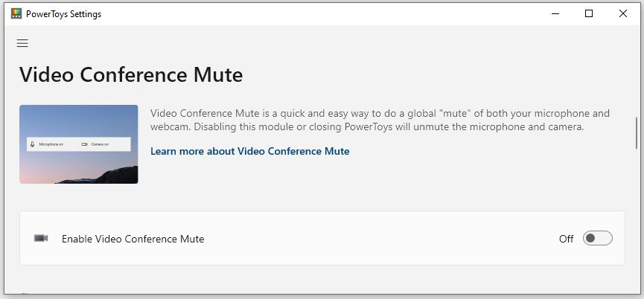Click the camera icon in preview image
This screenshot has width=644, height=299.
85,144
